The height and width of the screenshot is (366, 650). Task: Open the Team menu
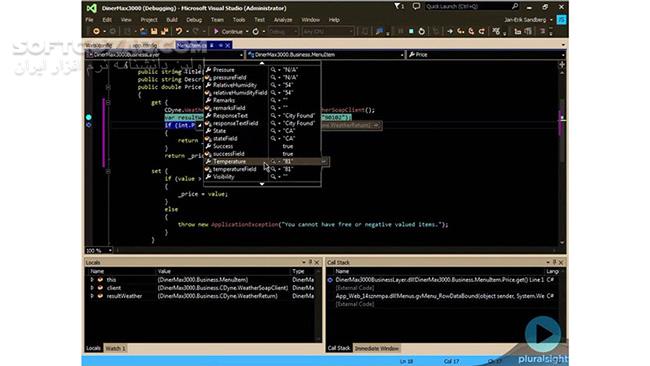[x=217, y=19]
